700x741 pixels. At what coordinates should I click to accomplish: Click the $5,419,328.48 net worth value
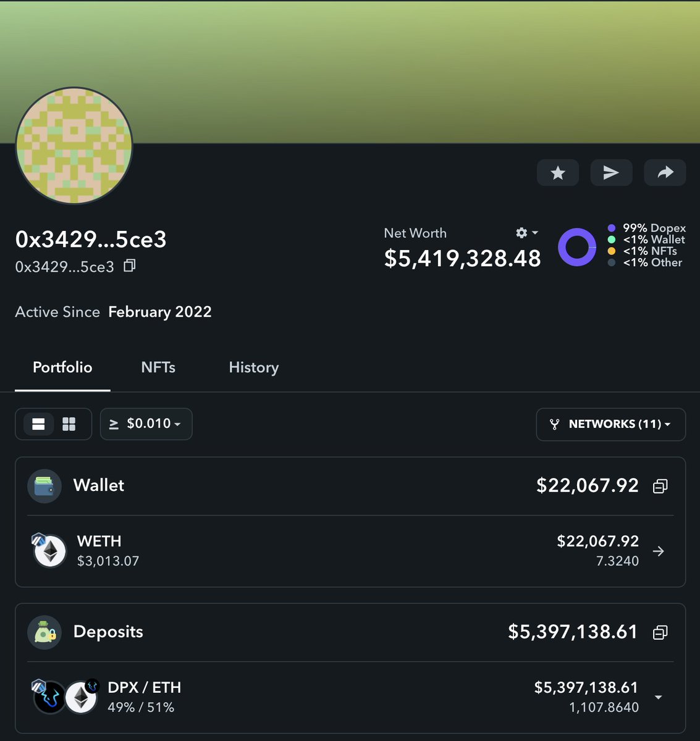pos(462,258)
